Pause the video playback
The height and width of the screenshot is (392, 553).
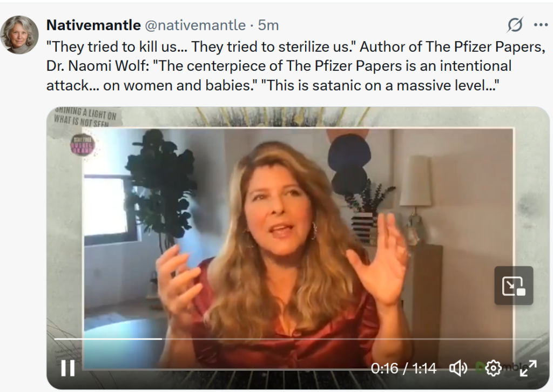coord(68,368)
